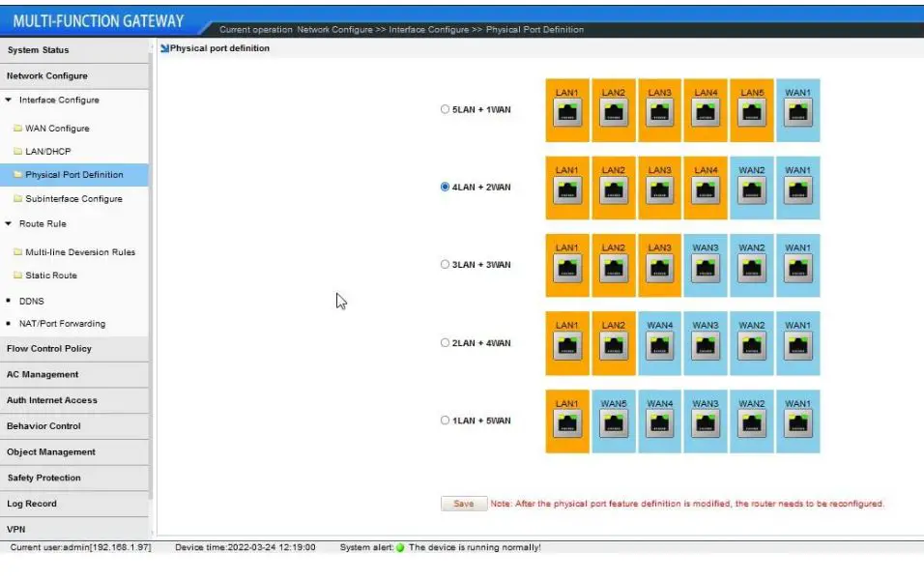Image resolution: width=924 pixels, height=580 pixels.
Task: Click LAN/DHCP folder icon
Action: (17, 151)
